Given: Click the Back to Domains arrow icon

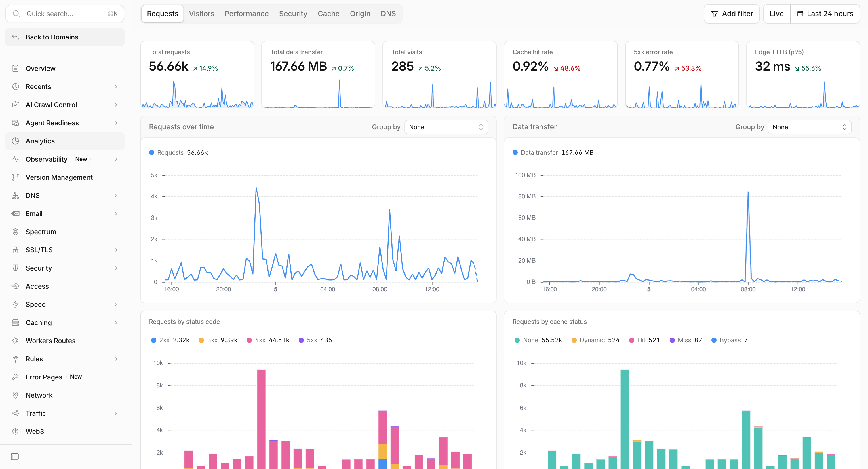Looking at the screenshot, I should click(15, 37).
